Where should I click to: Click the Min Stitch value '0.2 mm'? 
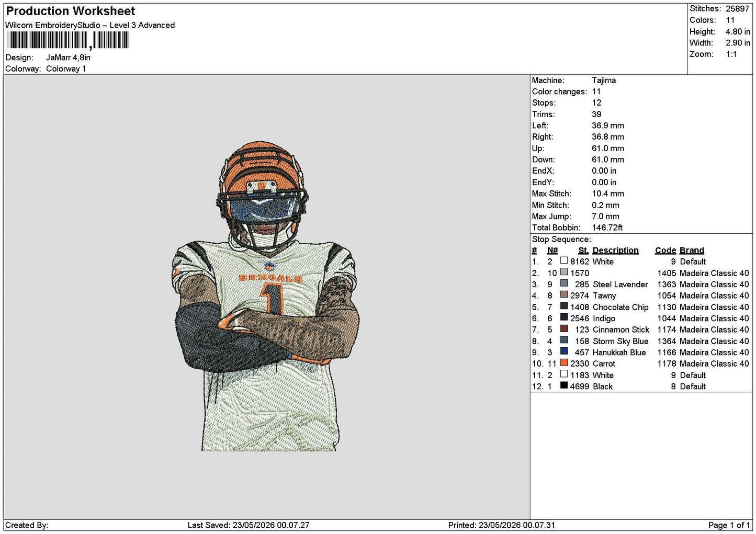point(606,205)
